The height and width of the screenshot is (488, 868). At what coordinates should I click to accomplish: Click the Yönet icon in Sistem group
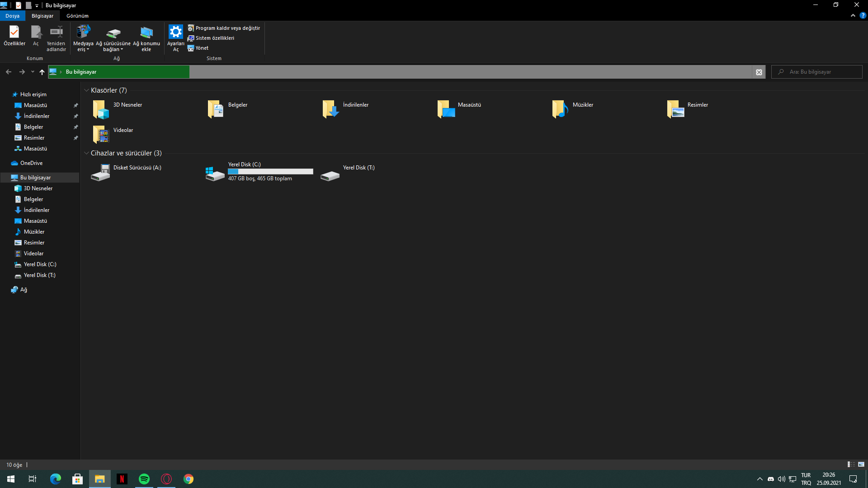coord(191,48)
